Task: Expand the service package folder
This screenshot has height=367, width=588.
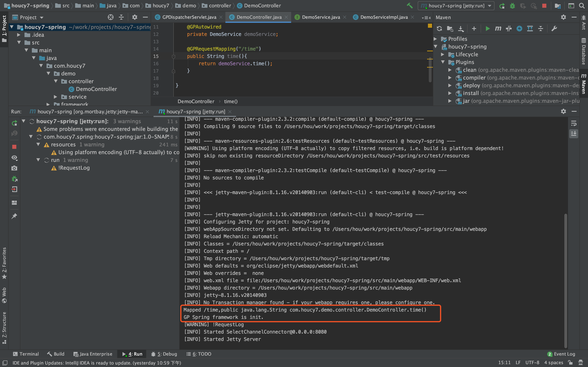Action: point(55,97)
